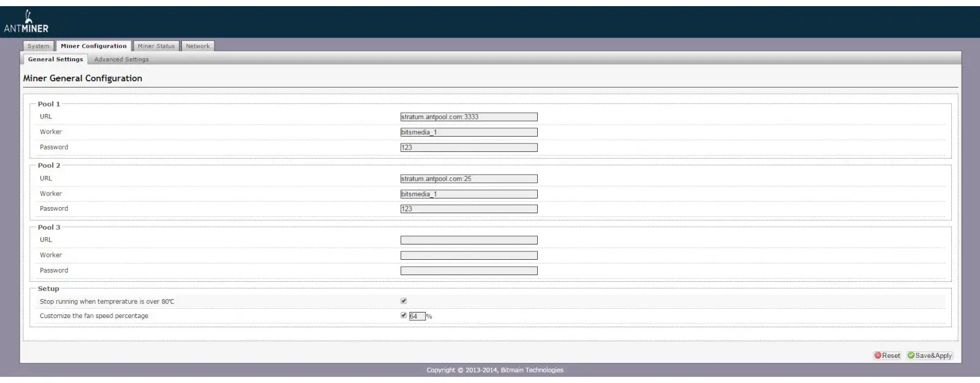Focus the Pool 2 URL field
This screenshot has height=383, width=980.
click(x=469, y=179)
